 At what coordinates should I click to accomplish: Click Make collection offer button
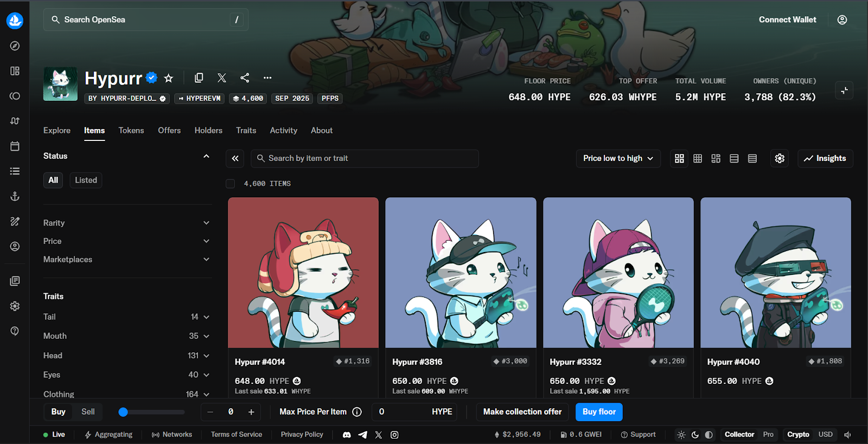pyautogui.click(x=522, y=412)
